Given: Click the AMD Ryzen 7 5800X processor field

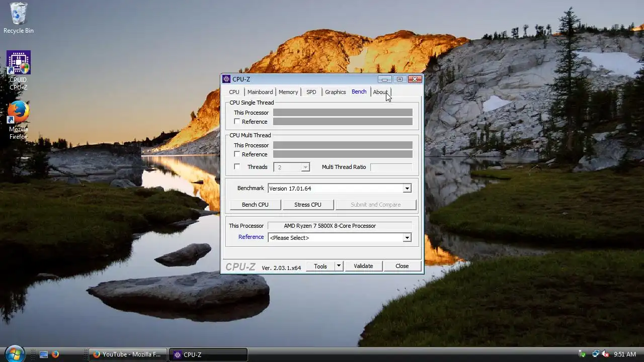Looking at the screenshot, I should (340, 226).
